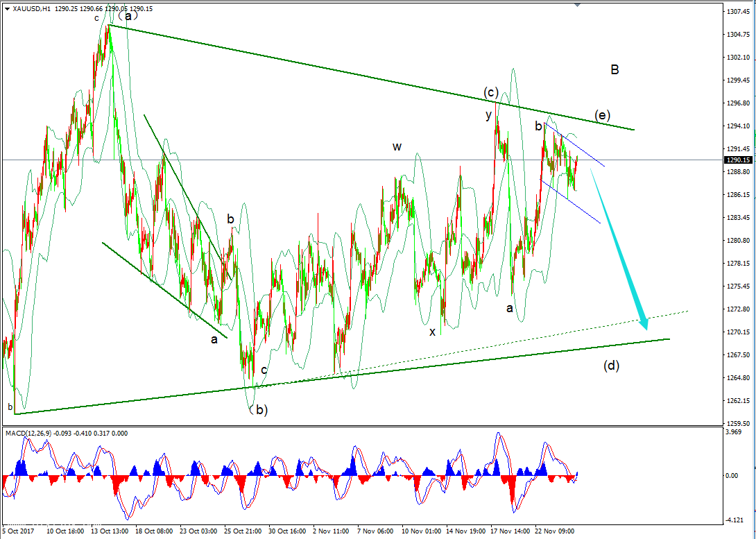This screenshot has height=539, width=756.
Task: Select the (b) wave label at bottom
Action: pyautogui.click(x=258, y=409)
